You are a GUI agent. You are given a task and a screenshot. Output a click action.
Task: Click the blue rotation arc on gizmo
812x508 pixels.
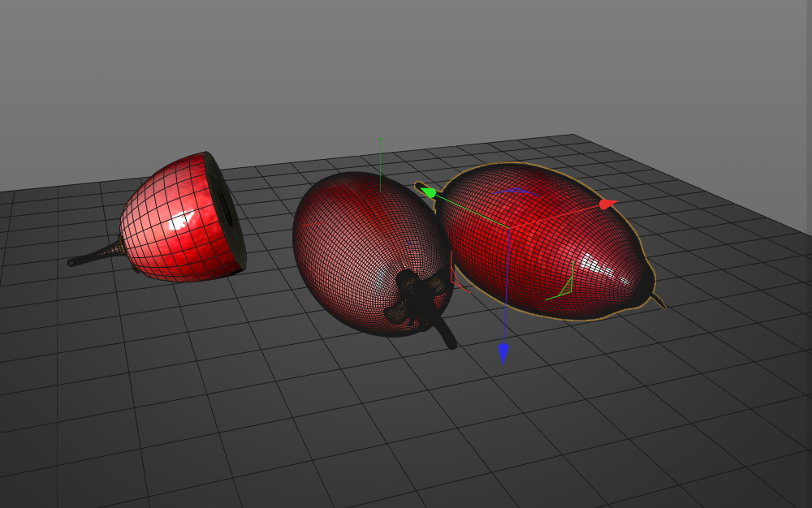(x=515, y=192)
